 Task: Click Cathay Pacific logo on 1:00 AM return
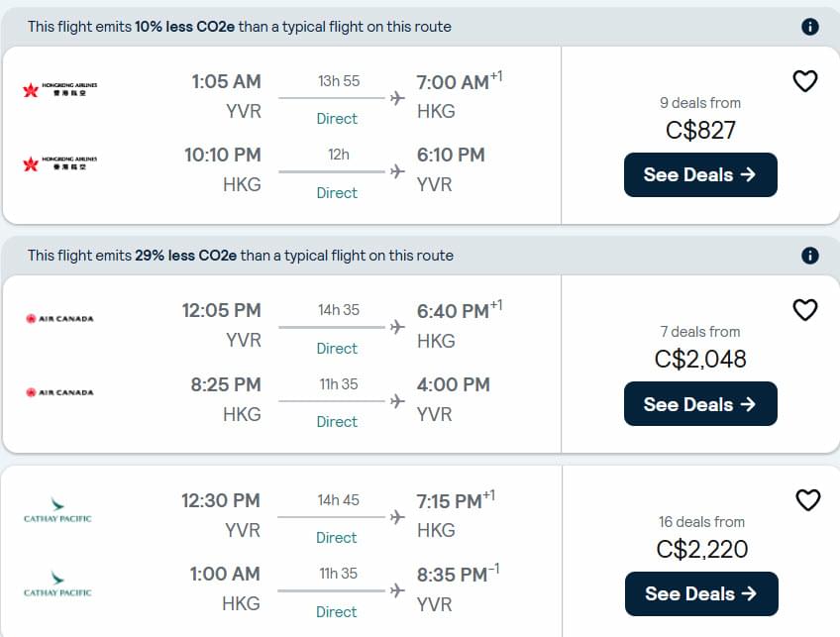(x=57, y=584)
